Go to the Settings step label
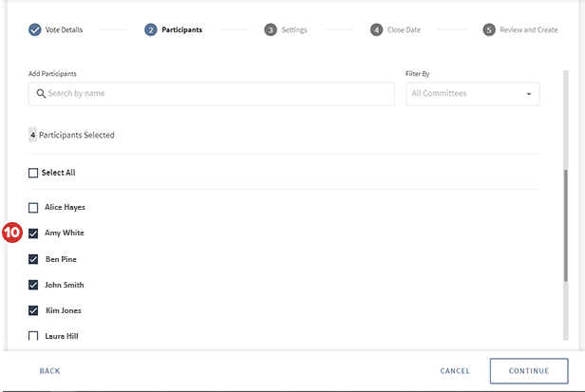The width and height of the screenshot is (585, 392). point(294,29)
